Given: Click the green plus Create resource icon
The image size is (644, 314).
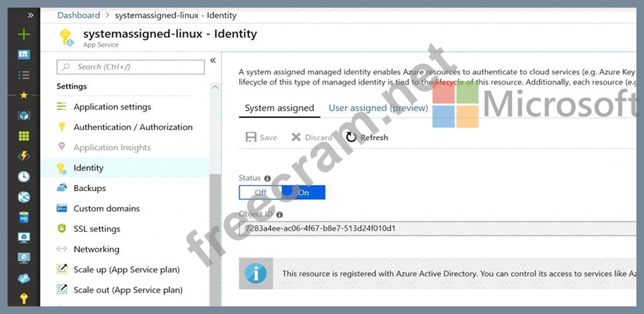Looking at the screenshot, I should (24, 34).
